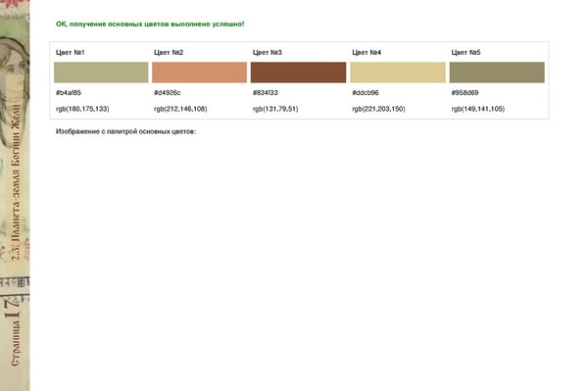Click the Цвет №2 salmon color swatch
Screen dimensions: 588x391
click(200, 73)
